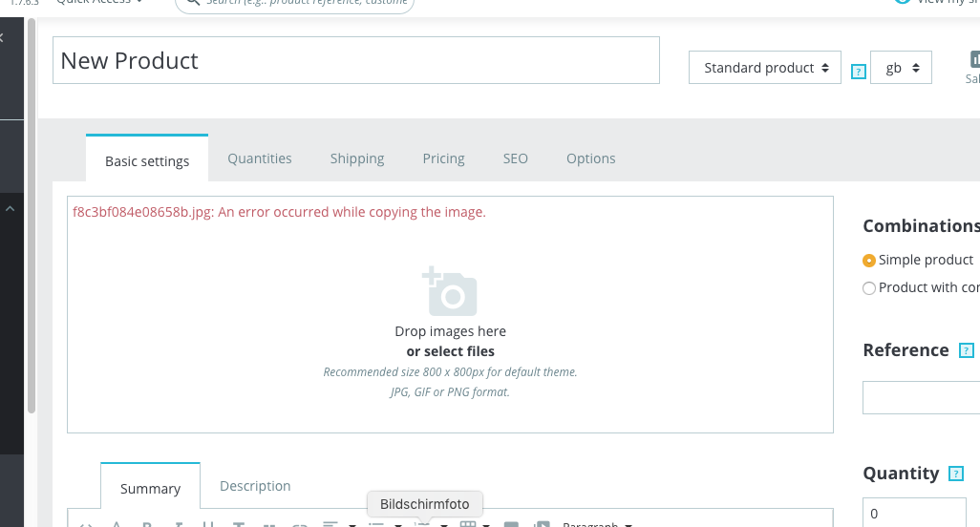Click the camera upload icon
Screen dimensions: 980x527
450,291
